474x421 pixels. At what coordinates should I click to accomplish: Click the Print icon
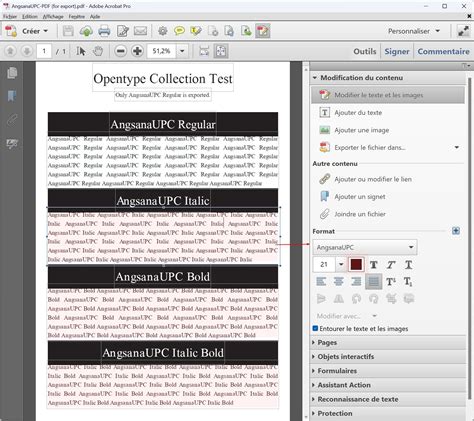tap(104, 31)
